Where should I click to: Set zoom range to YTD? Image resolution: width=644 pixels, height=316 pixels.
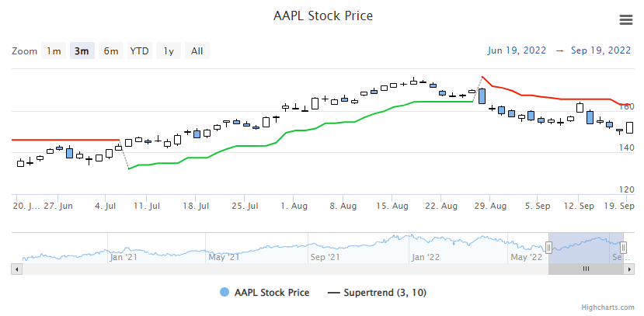point(140,51)
